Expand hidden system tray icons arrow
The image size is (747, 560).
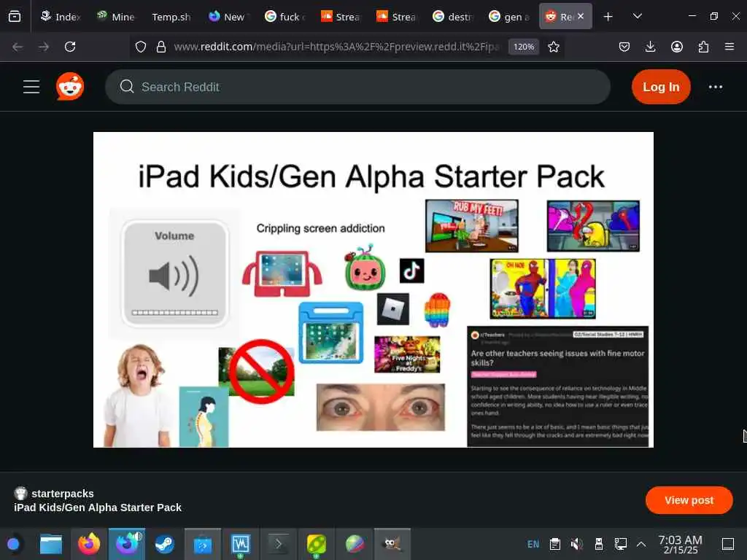coord(641,544)
